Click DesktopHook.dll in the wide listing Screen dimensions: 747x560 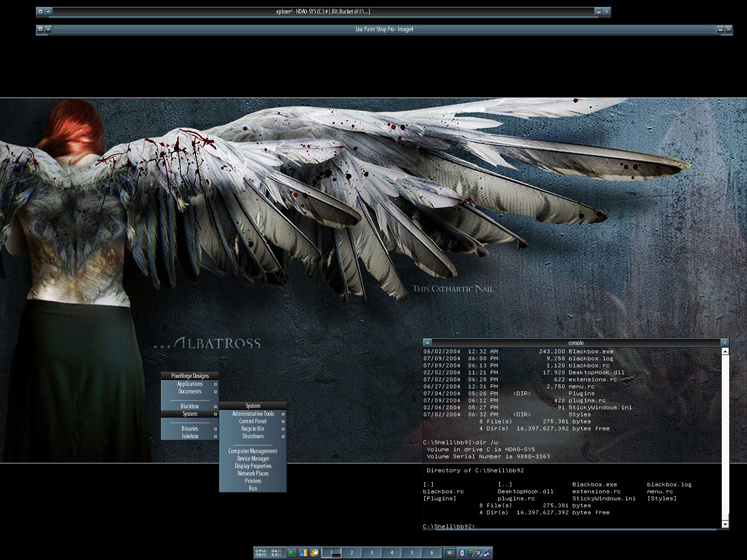click(525, 491)
